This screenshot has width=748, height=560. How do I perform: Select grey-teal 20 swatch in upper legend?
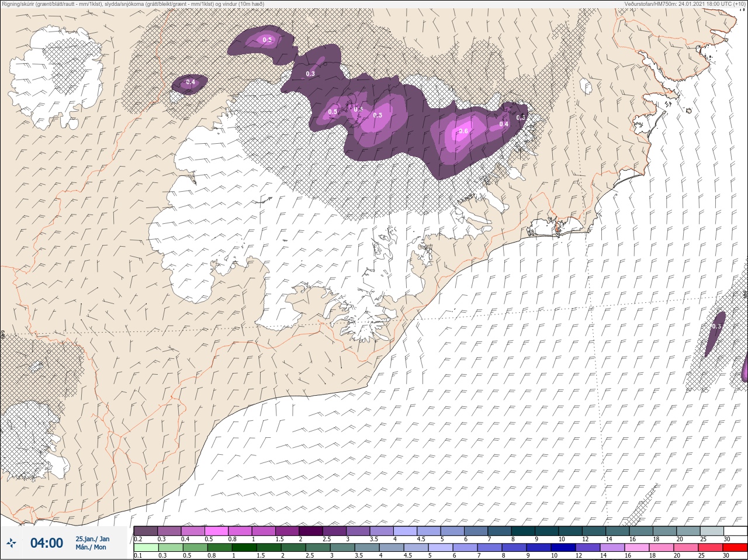click(688, 531)
